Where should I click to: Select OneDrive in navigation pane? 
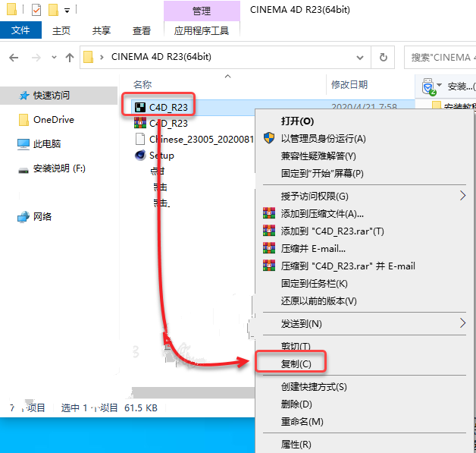click(54, 120)
